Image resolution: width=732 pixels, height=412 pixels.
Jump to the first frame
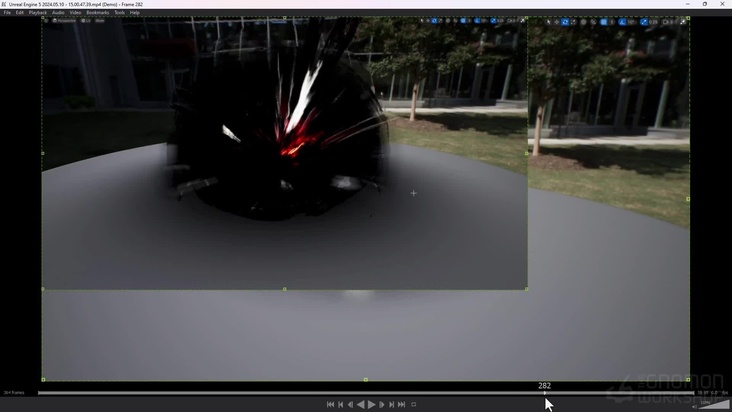pos(330,404)
